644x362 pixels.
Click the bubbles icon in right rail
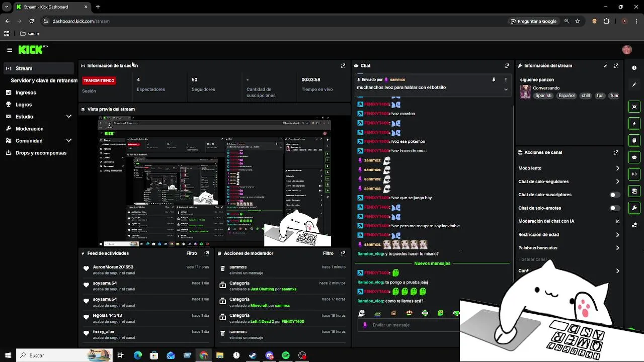(x=634, y=225)
